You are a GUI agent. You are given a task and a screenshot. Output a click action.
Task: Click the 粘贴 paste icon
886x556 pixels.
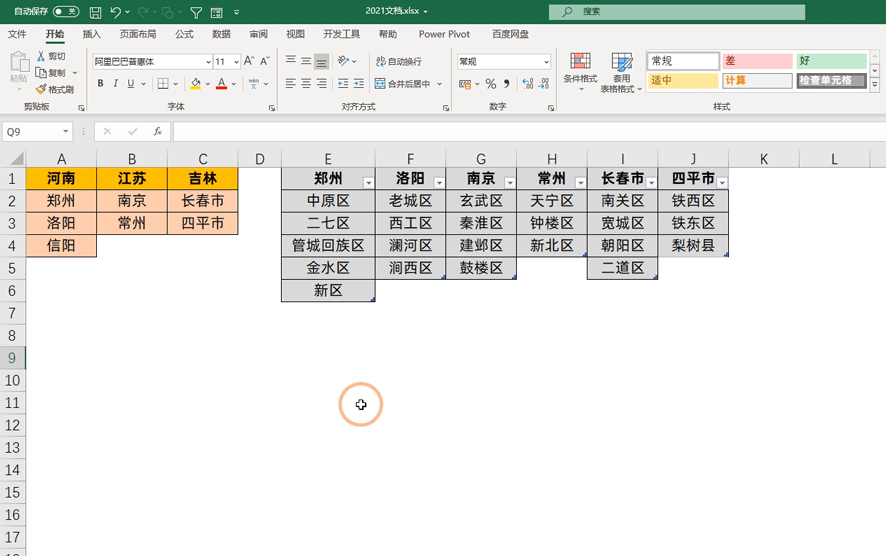(19, 62)
